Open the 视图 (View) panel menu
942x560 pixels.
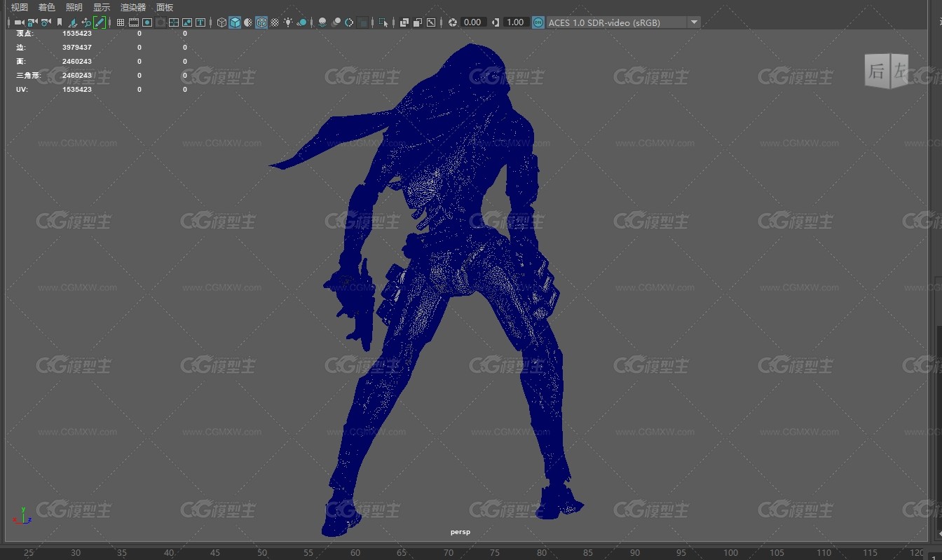click(x=19, y=7)
